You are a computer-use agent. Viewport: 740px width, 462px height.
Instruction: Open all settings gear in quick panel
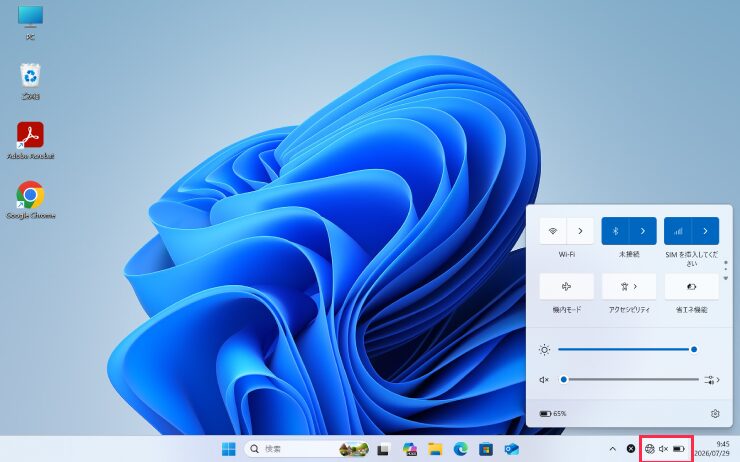click(x=715, y=413)
